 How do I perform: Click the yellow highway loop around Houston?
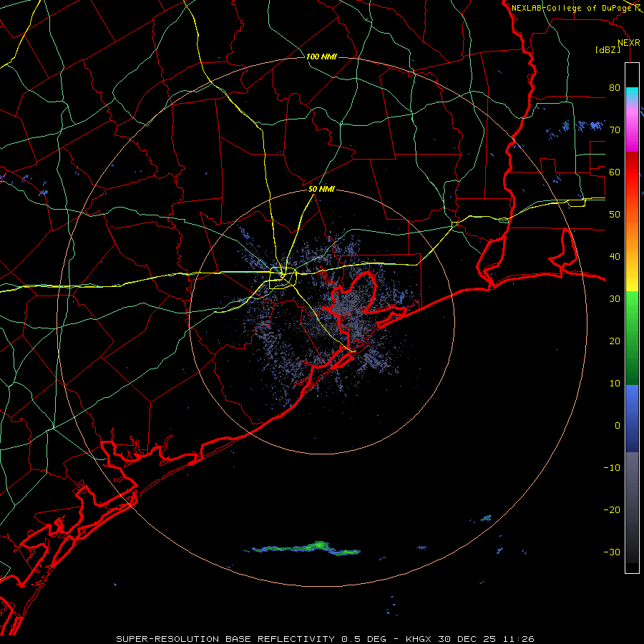[x=283, y=278]
